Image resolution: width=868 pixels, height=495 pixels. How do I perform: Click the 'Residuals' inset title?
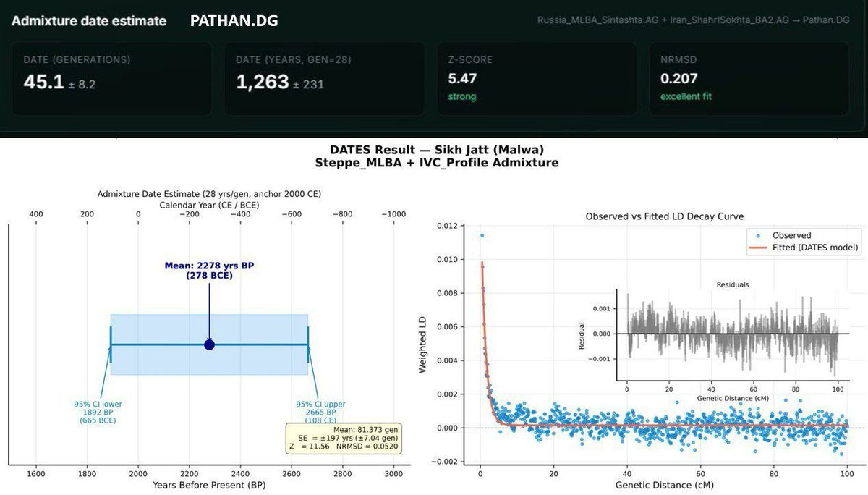(732, 284)
